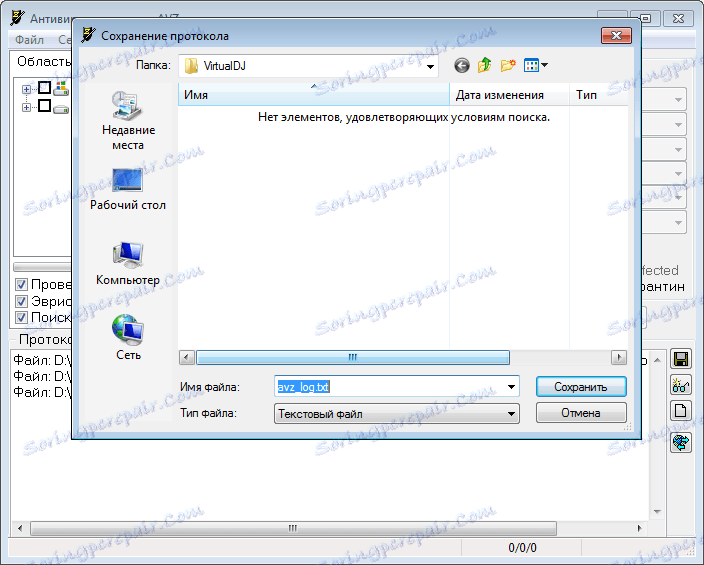Image resolution: width=704 pixels, height=565 pixels.
Task: Sort by Имя column header
Action: click(314, 95)
